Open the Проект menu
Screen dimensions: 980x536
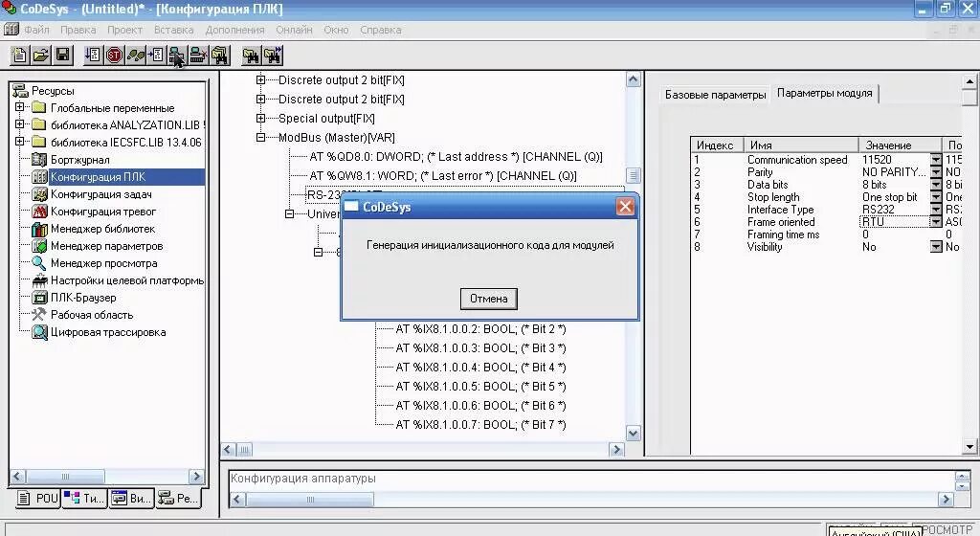coord(124,30)
